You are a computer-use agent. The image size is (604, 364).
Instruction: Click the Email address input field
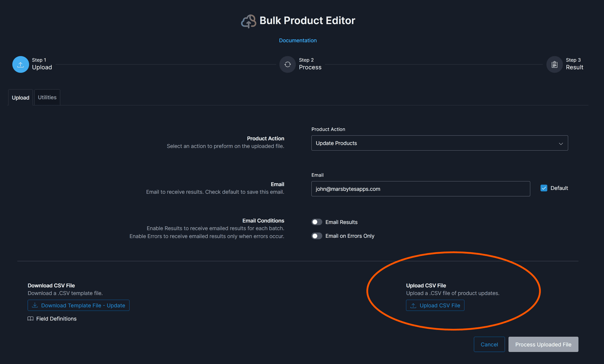point(420,189)
